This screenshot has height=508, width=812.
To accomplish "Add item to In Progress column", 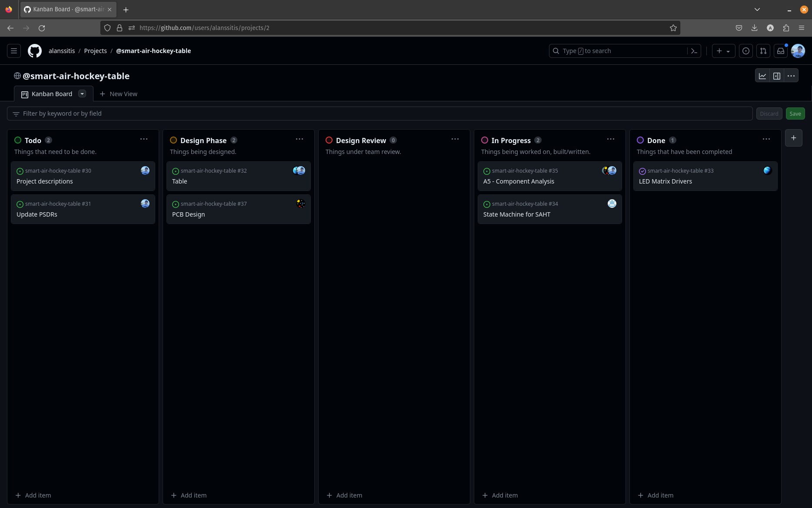I will click(500, 495).
